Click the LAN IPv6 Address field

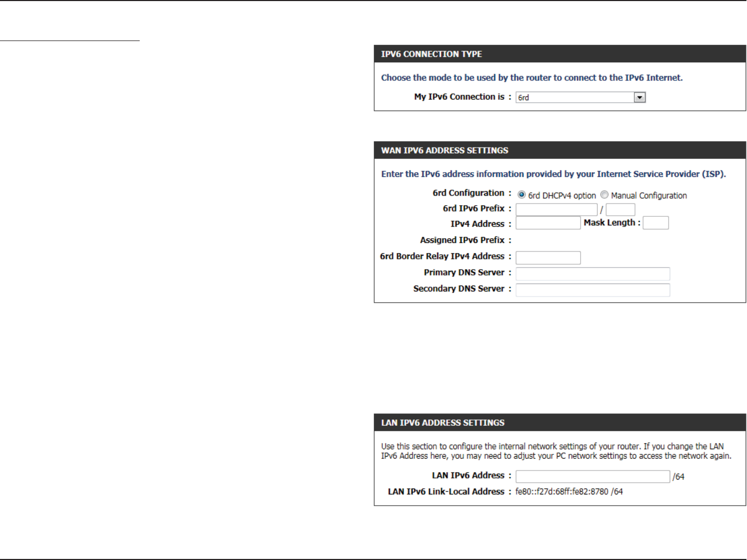point(593,476)
